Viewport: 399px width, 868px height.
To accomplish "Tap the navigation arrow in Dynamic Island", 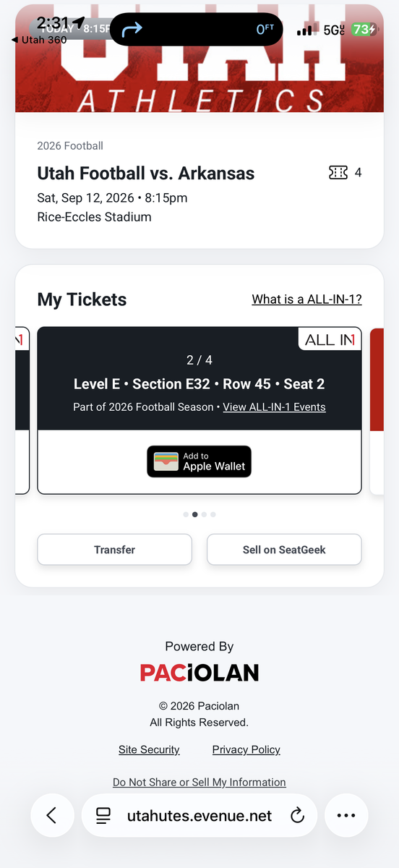I will pos(132,29).
